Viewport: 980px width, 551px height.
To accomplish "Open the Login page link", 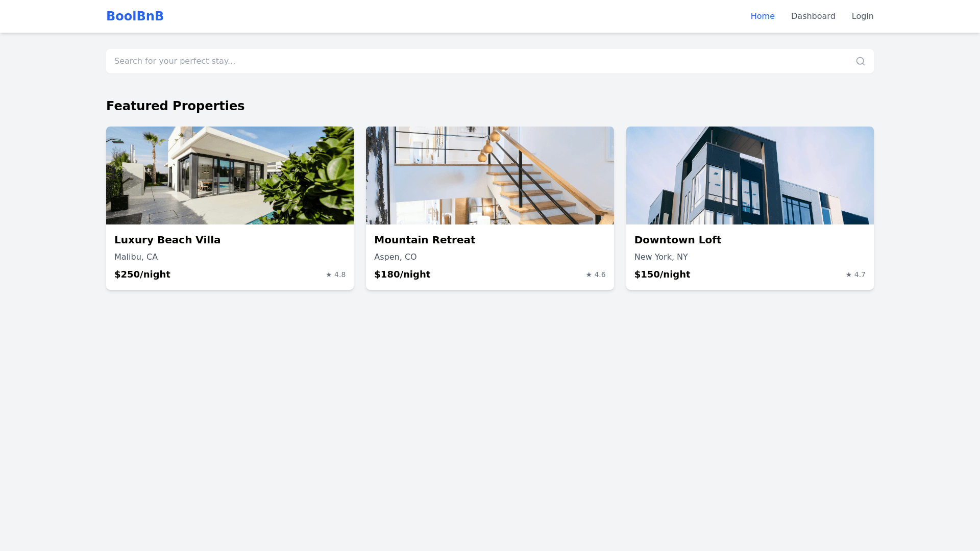I will pyautogui.click(x=862, y=16).
